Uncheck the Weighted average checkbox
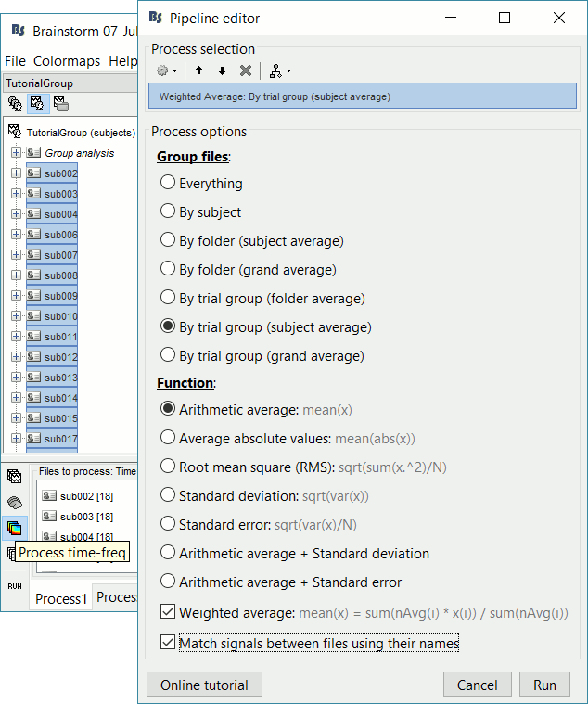Screen dimensions: 588x704 168,612
